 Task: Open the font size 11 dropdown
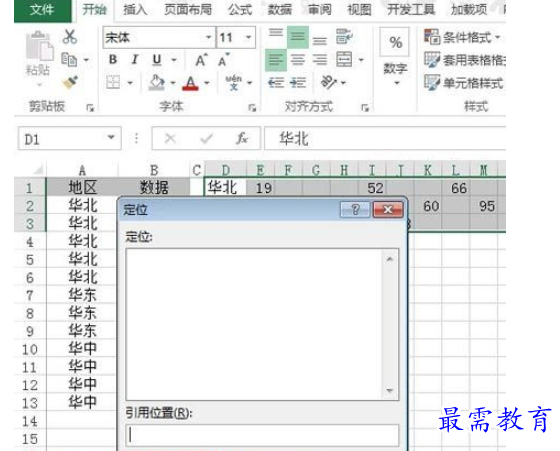248,37
